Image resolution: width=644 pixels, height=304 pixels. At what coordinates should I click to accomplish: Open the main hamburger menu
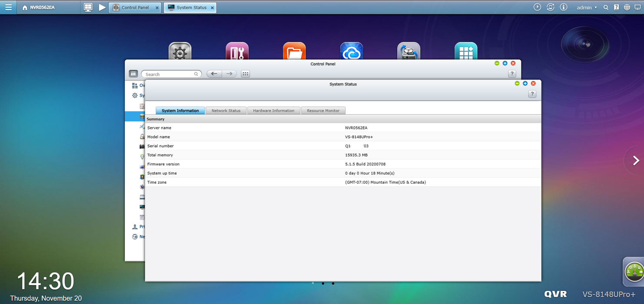pyautogui.click(x=8, y=7)
